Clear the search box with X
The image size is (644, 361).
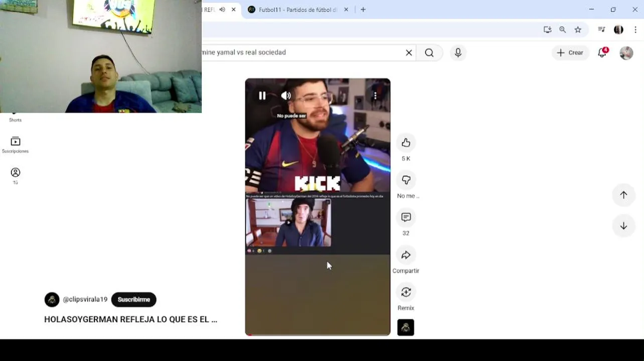click(409, 53)
